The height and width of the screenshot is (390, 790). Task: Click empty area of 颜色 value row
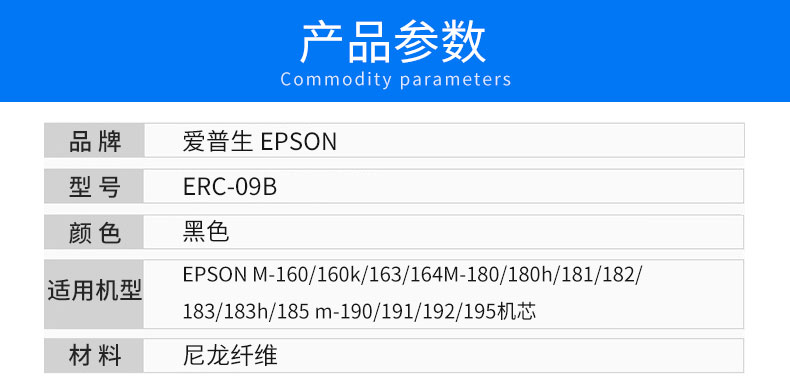(x=504, y=232)
